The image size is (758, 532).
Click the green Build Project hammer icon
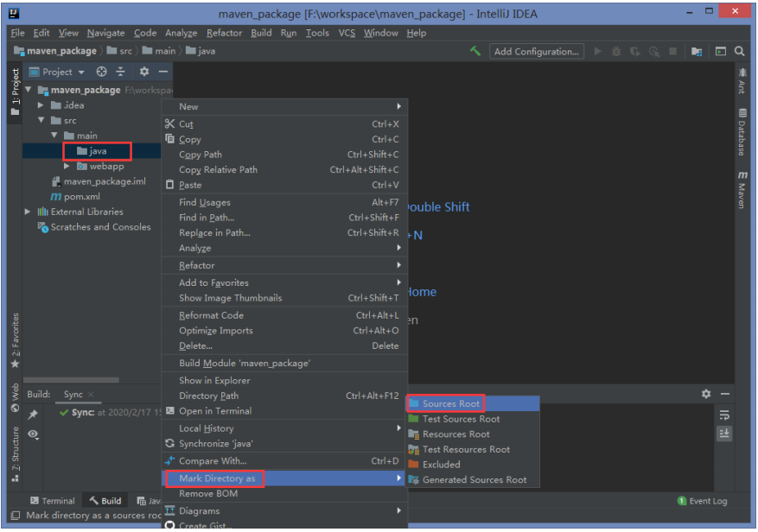pyautogui.click(x=475, y=51)
